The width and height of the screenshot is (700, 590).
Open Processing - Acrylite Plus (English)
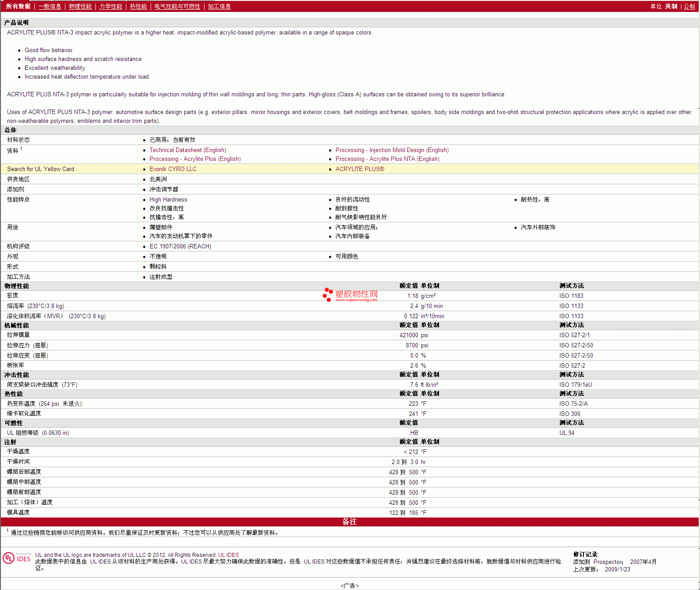(x=195, y=159)
